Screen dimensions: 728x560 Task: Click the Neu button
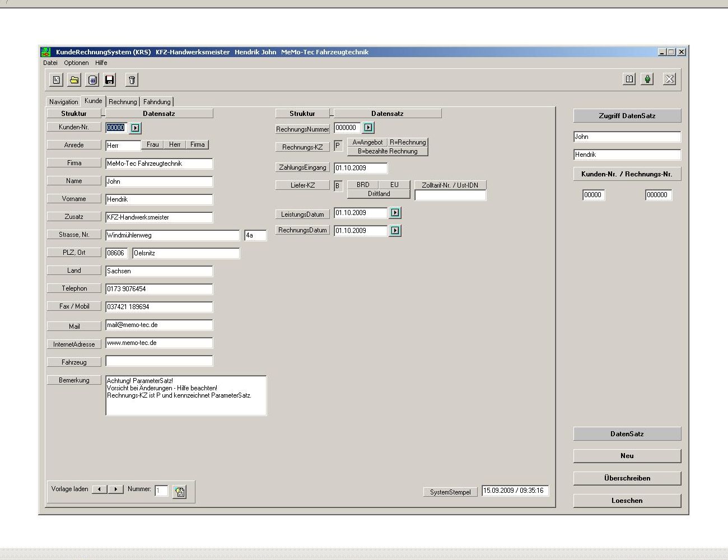point(627,456)
